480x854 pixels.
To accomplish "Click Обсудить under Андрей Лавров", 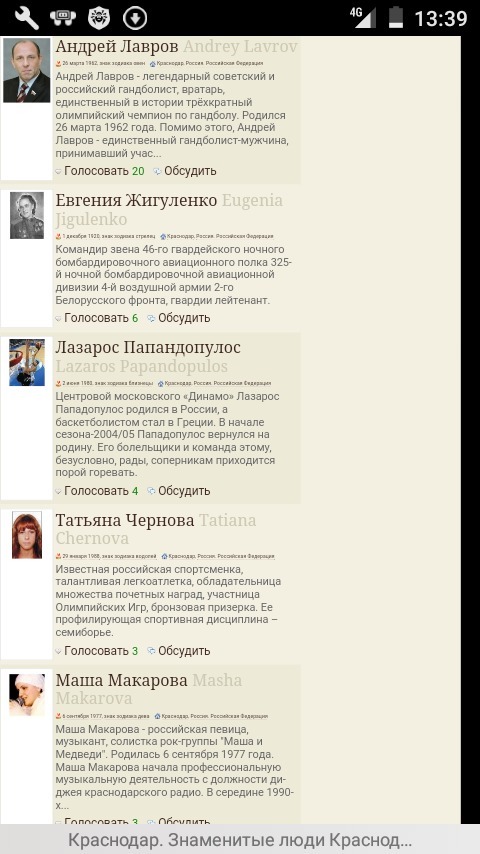I will click(x=190, y=171).
